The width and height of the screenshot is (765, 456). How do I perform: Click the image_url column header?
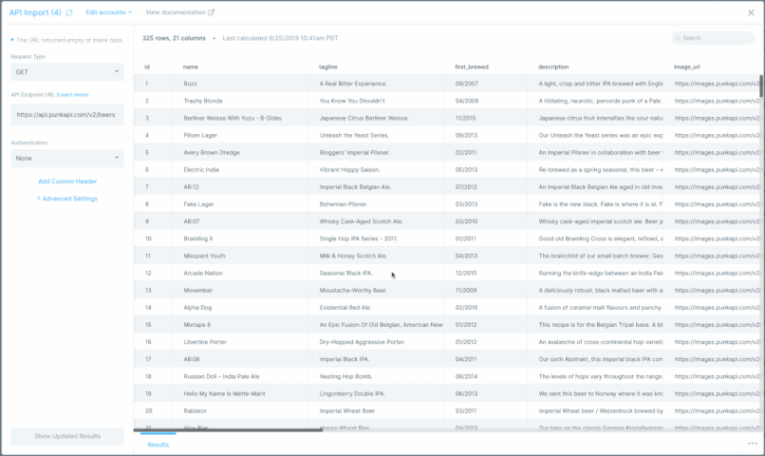(x=687, y=67)
